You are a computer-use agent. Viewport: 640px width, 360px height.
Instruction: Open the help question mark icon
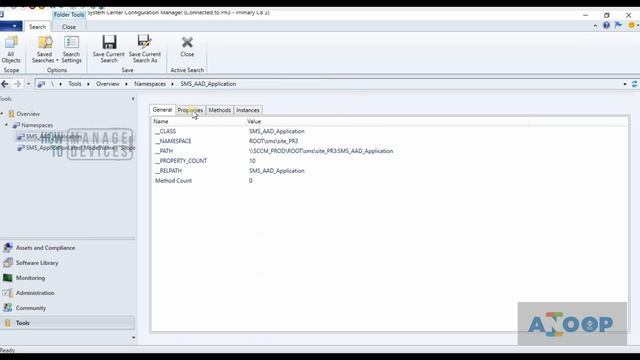(607, 25)
